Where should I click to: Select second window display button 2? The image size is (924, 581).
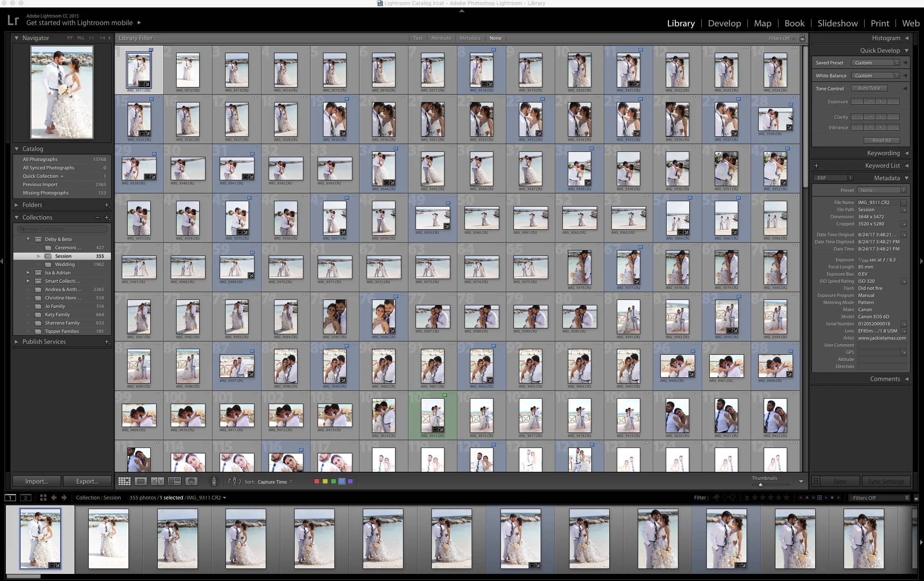pos(26,498)
